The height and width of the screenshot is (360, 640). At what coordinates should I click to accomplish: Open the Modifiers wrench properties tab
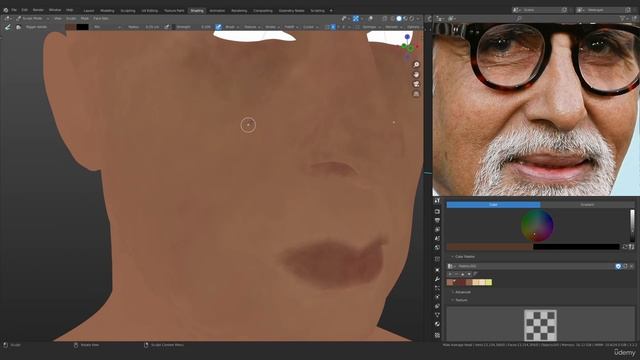(x=437, y=279)
